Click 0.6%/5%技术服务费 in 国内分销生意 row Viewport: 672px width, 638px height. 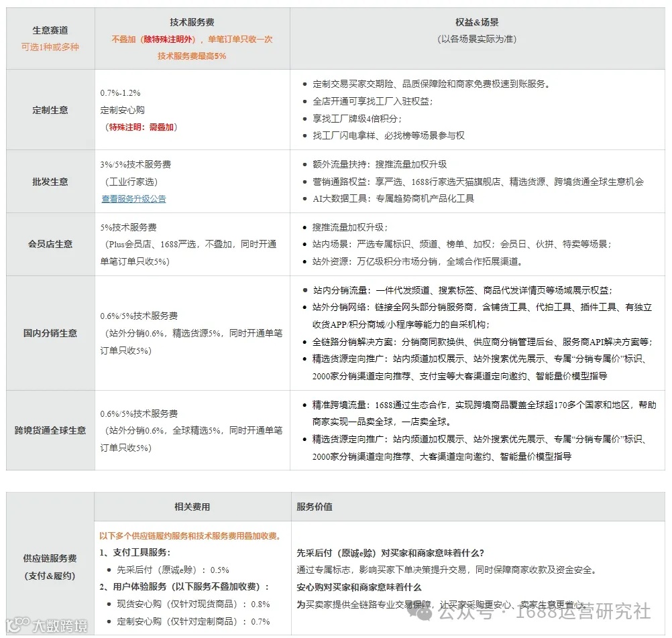tap(139, 316)
